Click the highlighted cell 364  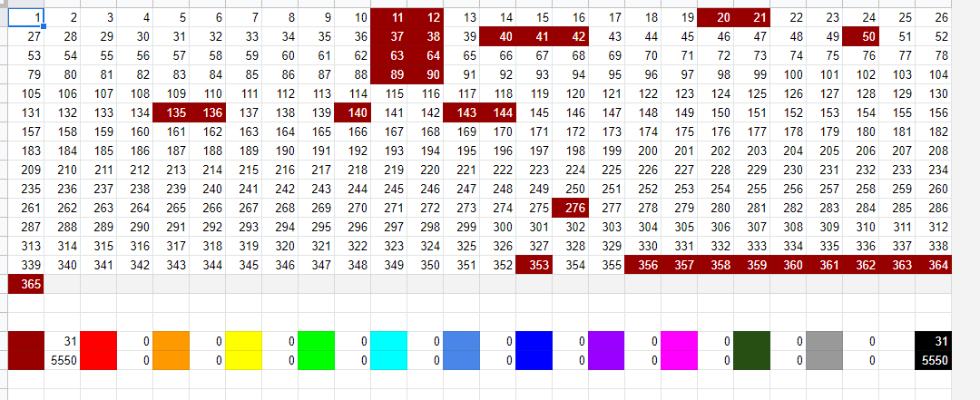933,266
